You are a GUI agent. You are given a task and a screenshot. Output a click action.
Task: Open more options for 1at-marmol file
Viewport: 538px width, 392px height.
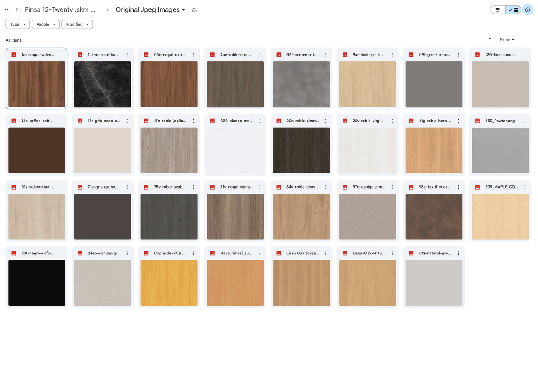coord(127,55)
